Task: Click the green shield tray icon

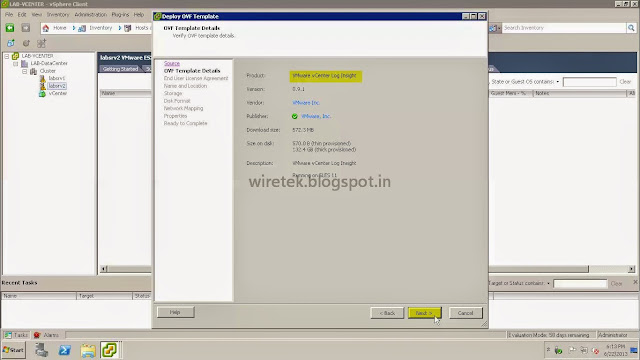Action: (558, 351)
